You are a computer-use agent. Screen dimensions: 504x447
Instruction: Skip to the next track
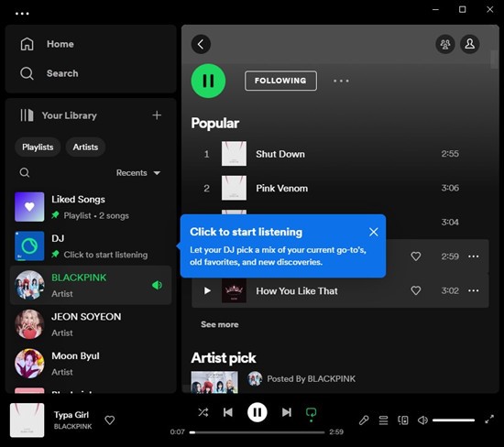[287, 412]
